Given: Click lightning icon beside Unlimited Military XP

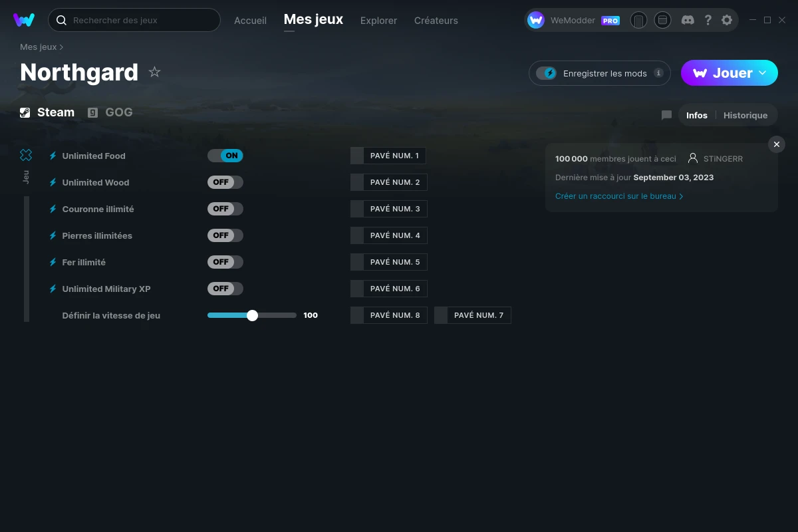Looking at the screenshot, I should click(53, 289).
